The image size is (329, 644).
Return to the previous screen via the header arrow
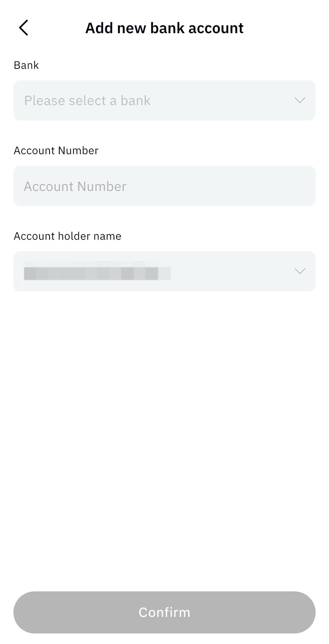point(24,28)
